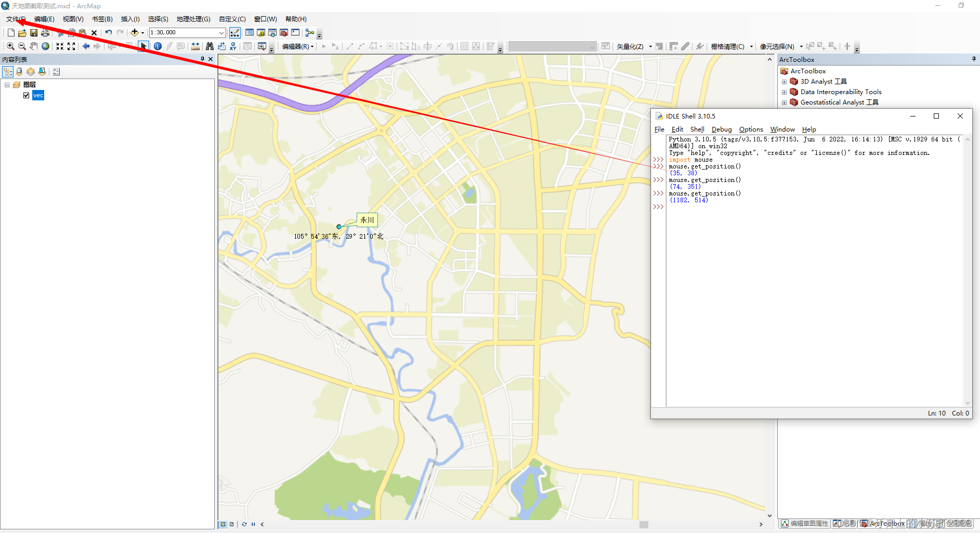Open the 栅格清理(C) dropdown
The width and height of the screenshot is (980, 533).
(x=731, y=46)
